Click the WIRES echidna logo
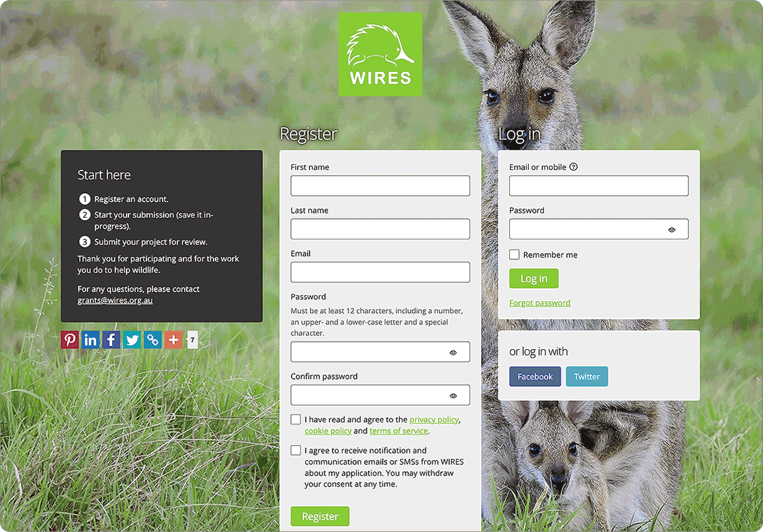The image size is (763, 532). pyautogui.click(x=380, y=54)
